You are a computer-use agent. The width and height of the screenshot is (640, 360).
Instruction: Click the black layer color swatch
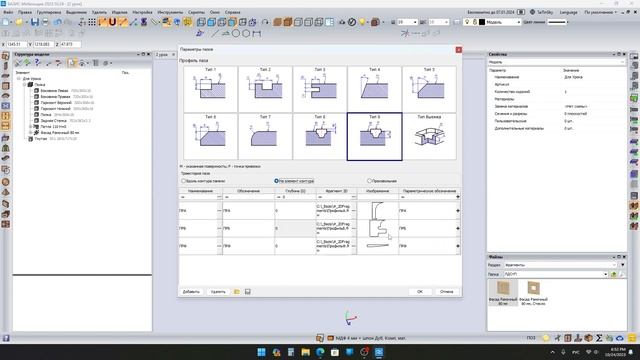click(x=482, y=22)
